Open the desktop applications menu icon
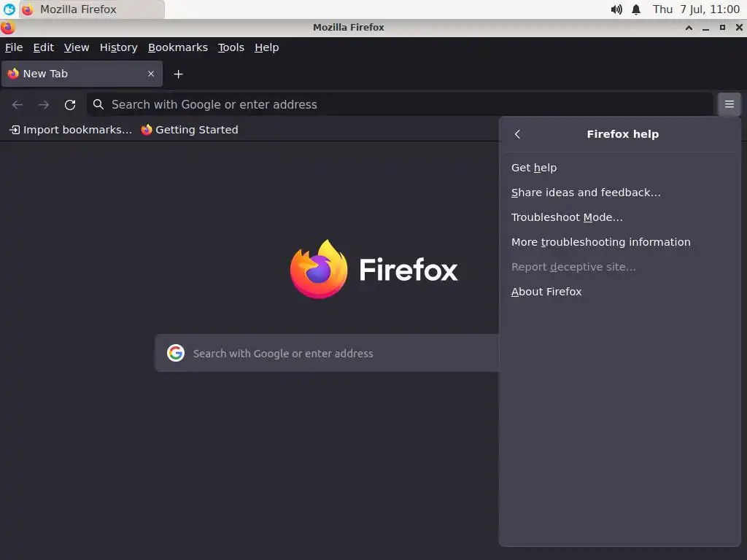This screenshot has height=560, width=747. pyautogui.click(x=9, y=9)
